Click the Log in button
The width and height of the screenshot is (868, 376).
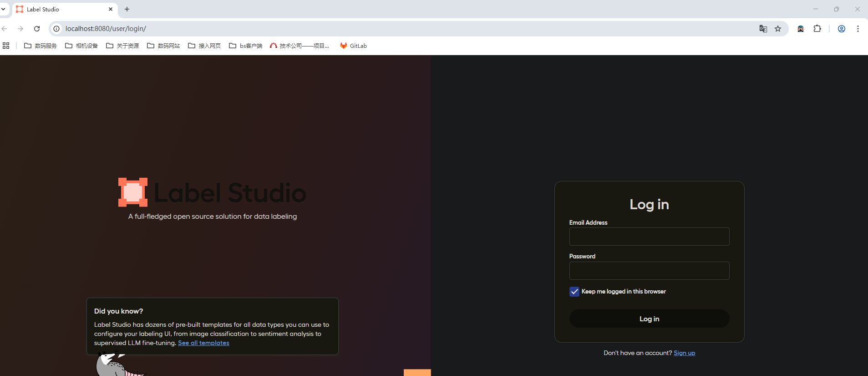649,319
